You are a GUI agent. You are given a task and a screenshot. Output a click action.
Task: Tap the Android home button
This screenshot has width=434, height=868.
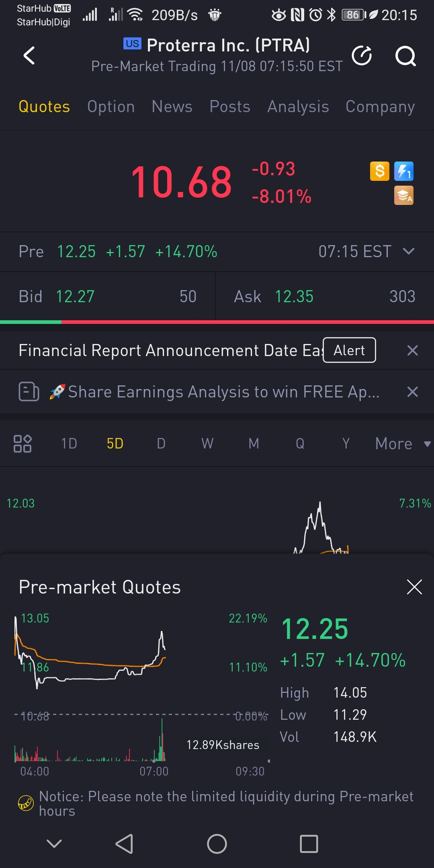point(217,844)
